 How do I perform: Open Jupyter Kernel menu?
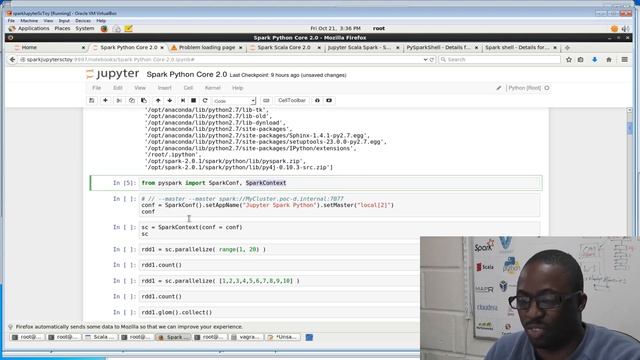tap(213, 88)
